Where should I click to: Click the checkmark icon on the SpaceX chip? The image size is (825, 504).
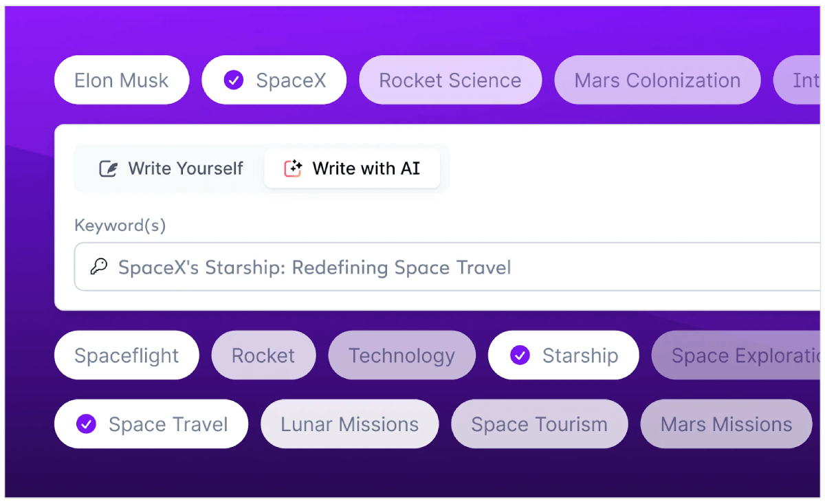pos(233,80)
